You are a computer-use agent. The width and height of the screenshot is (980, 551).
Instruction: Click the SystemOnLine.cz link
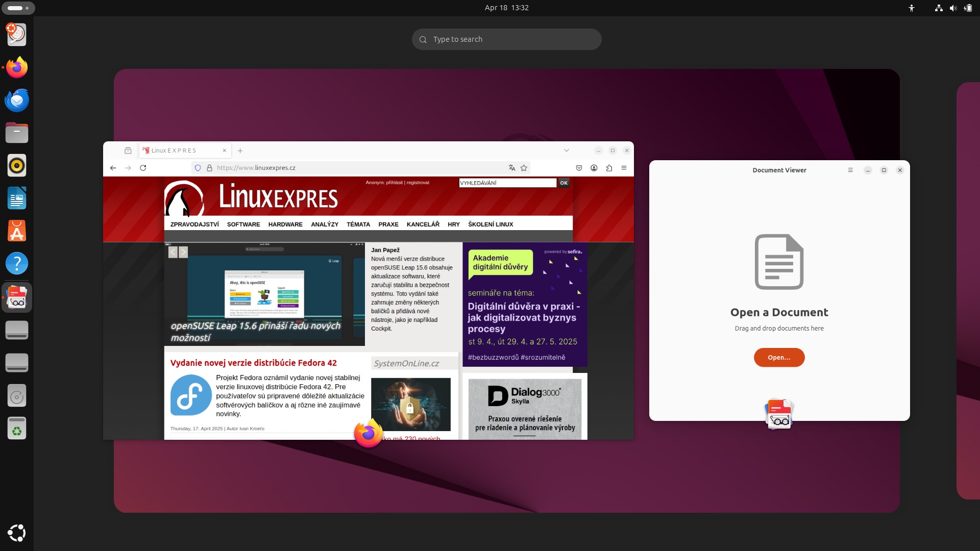406,363
